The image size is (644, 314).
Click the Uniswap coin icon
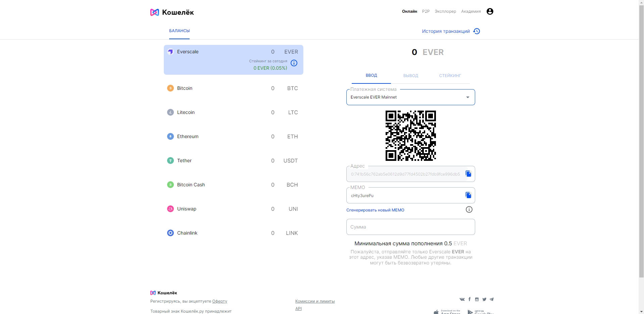(170, 209)
